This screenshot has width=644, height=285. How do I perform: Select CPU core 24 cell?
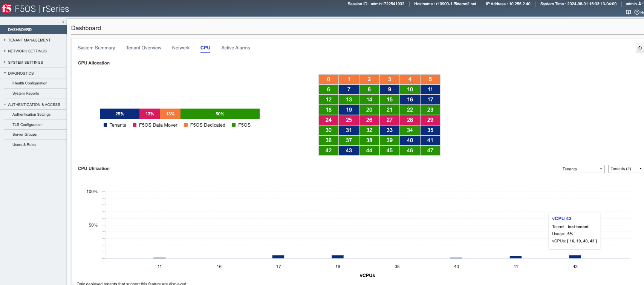[329, 120]
